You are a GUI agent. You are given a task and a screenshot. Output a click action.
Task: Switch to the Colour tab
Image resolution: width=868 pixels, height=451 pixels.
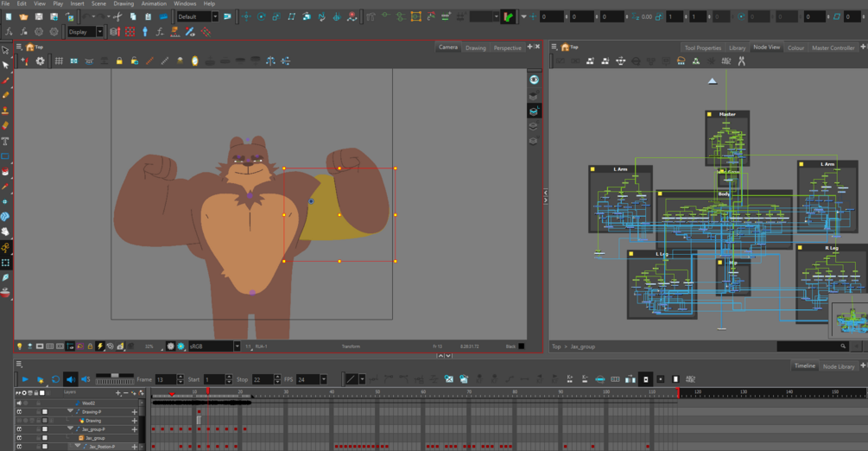click(796, 48)
